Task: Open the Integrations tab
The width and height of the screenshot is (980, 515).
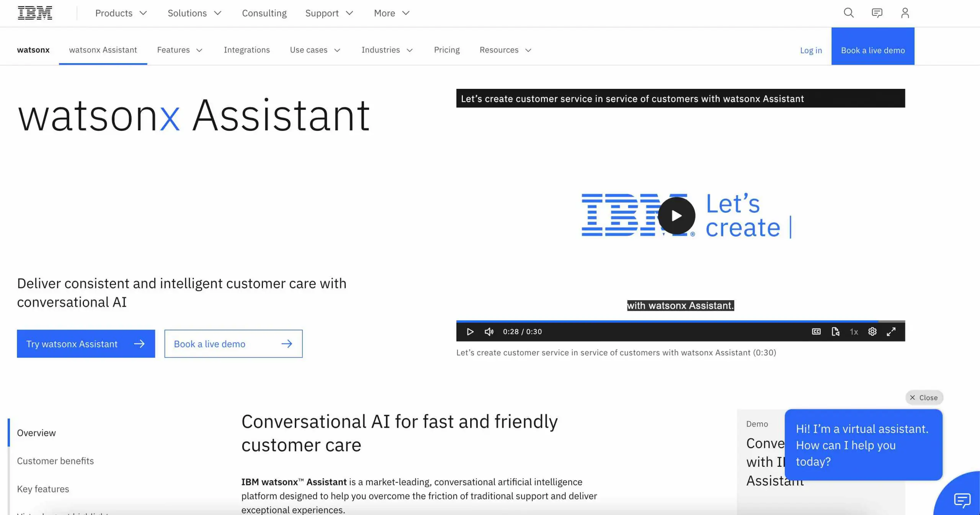Action: 247,50
